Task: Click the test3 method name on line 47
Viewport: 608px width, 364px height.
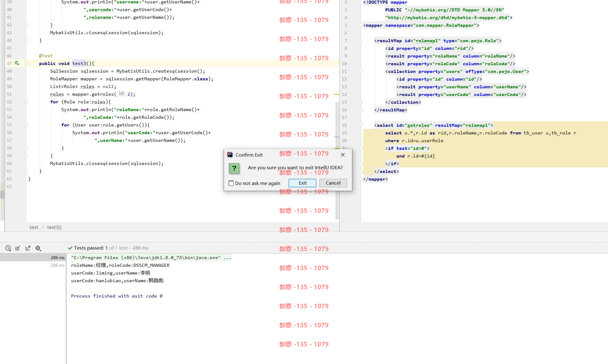Action: (79, 63)
